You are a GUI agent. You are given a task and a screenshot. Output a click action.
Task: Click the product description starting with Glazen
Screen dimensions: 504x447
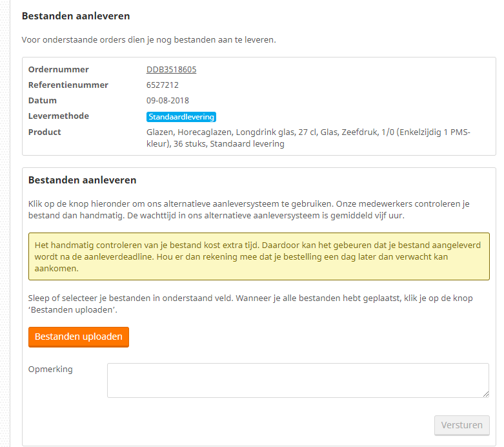tap(308, 138)
